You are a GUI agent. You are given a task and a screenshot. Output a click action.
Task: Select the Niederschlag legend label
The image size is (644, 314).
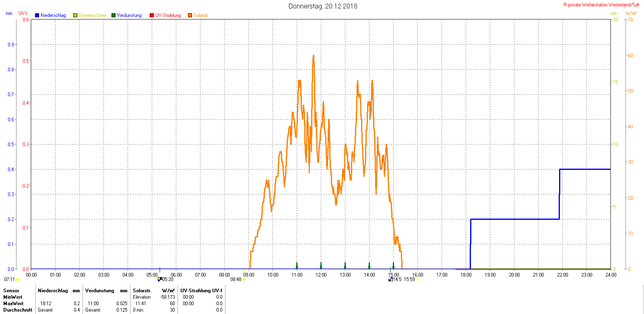[53, 15]
